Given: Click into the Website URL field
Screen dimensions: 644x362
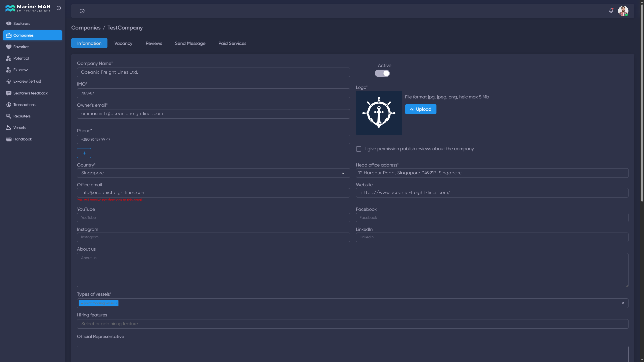Looking at the screenshot, I should [492, 193].
